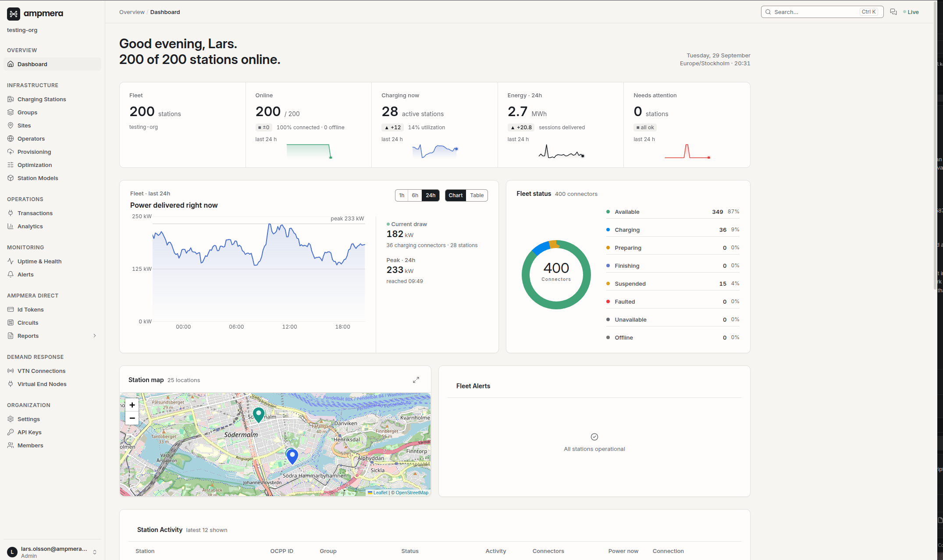Click the Alerts bell icon

tap(11, 275)
